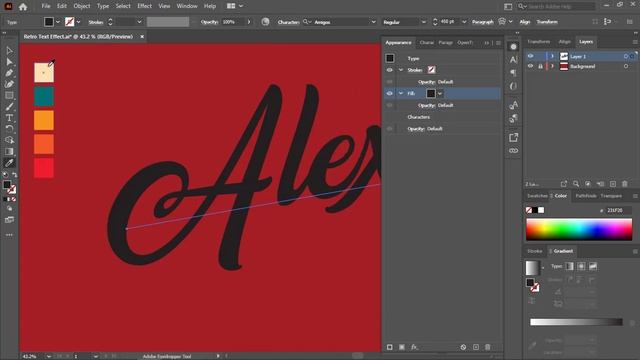Expand Layer 1 contents
640x360 pixels.
tap(552, 56)
